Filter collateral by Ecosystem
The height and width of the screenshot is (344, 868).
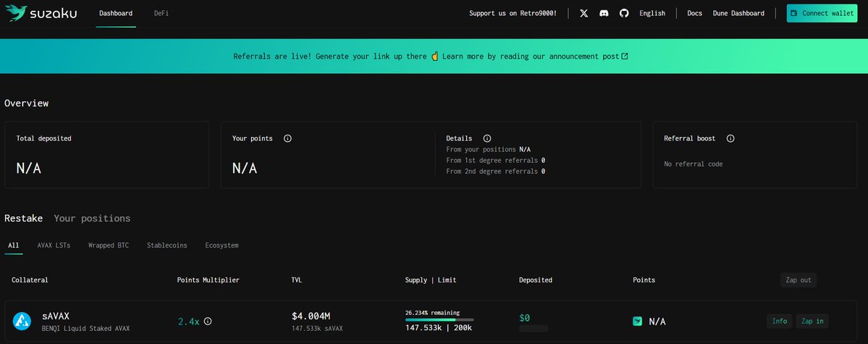(222, 246)
